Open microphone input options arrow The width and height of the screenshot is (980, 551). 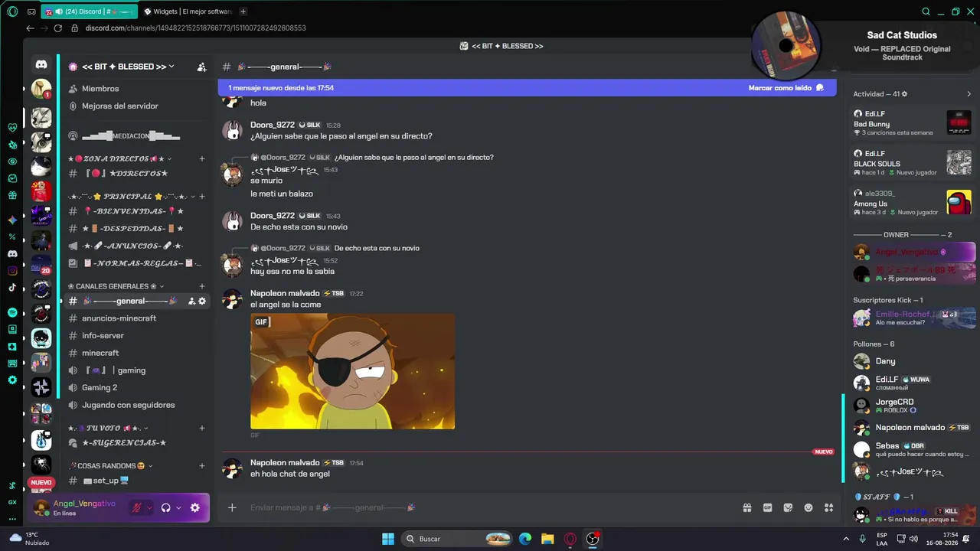[x=149, y=507]
